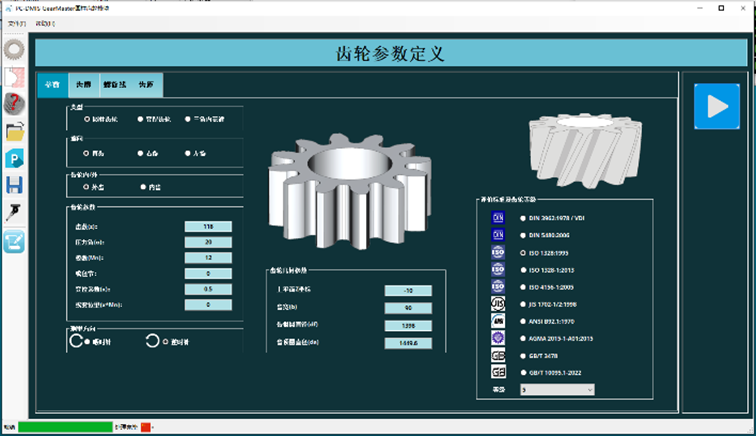The height and width of the screenshot is (436, 756).
Task: Select the DIN 3962:1978 / VDI standard
Action: tap(523, 217)
